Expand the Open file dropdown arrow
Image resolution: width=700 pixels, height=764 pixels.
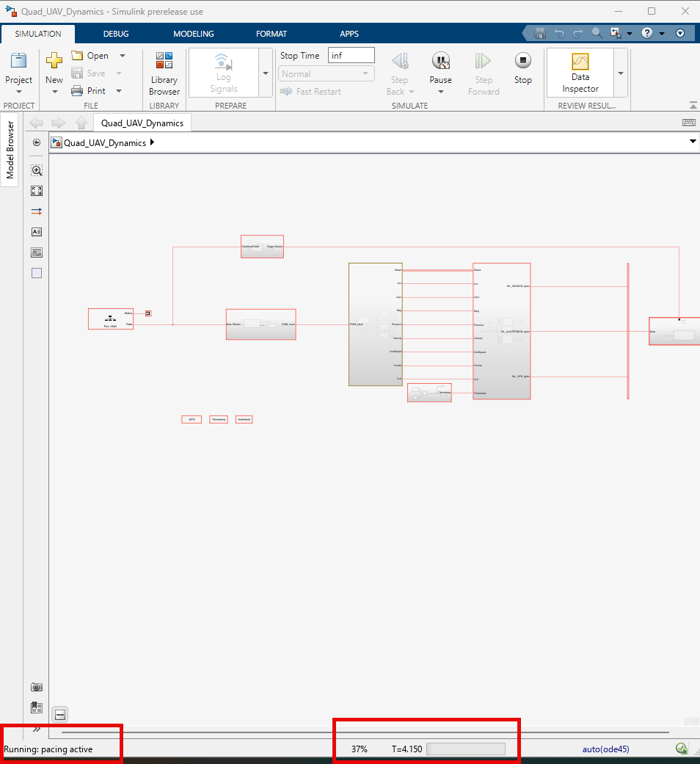123,56
